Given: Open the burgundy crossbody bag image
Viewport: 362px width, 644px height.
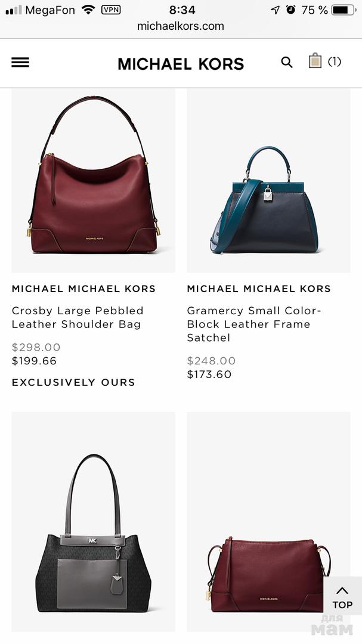Looking at the screenshot, I should (269, 522).
